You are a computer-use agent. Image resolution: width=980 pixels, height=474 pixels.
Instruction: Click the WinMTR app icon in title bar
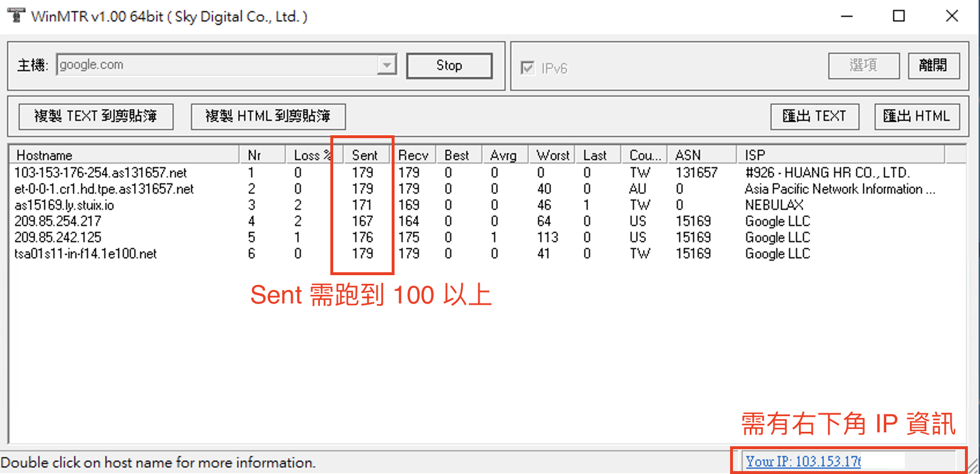click(x=16, y=16)
